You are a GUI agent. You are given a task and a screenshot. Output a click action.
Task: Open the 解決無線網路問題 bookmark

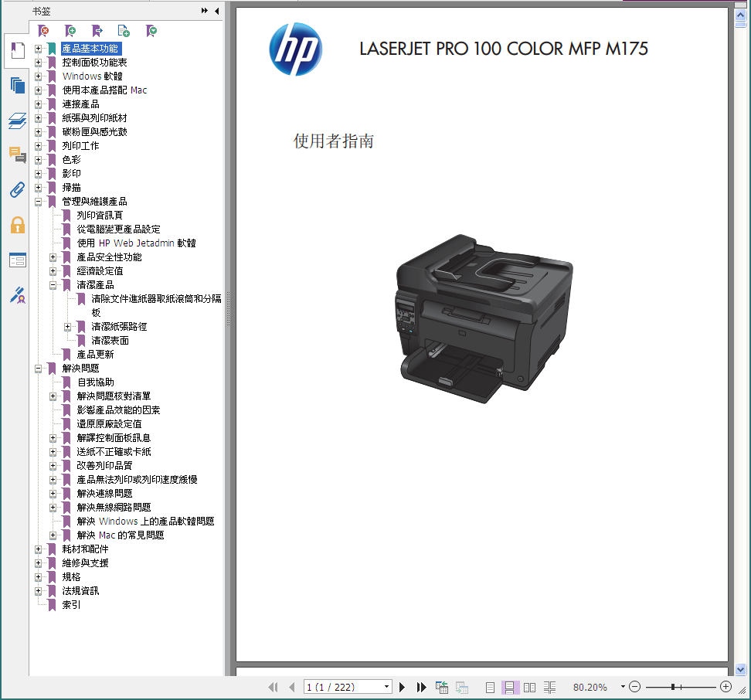(x=114, y=507)
